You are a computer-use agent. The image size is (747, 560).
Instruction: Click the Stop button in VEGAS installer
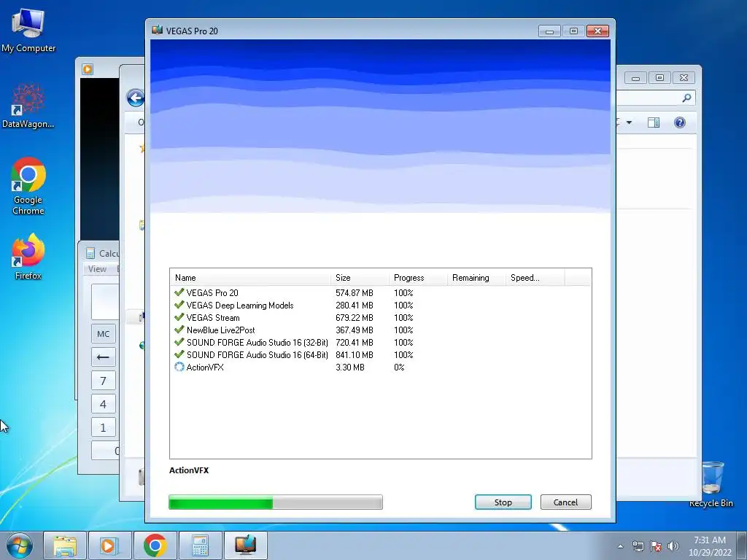coord(503,502)
